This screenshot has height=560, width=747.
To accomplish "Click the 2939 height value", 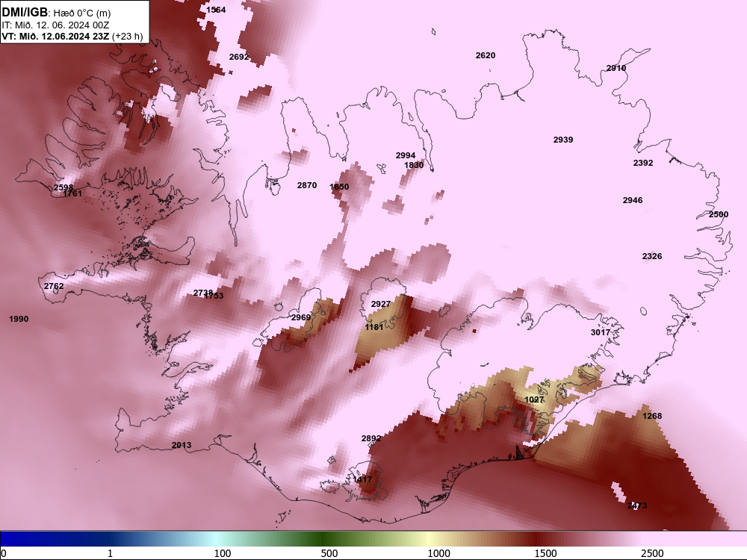I will point(563,140).
